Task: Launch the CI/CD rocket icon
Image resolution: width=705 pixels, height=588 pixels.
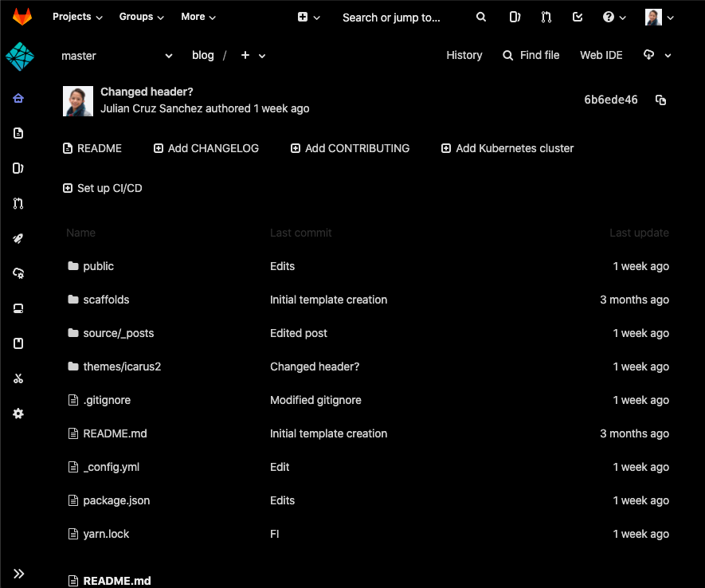Action: point(18,238)
